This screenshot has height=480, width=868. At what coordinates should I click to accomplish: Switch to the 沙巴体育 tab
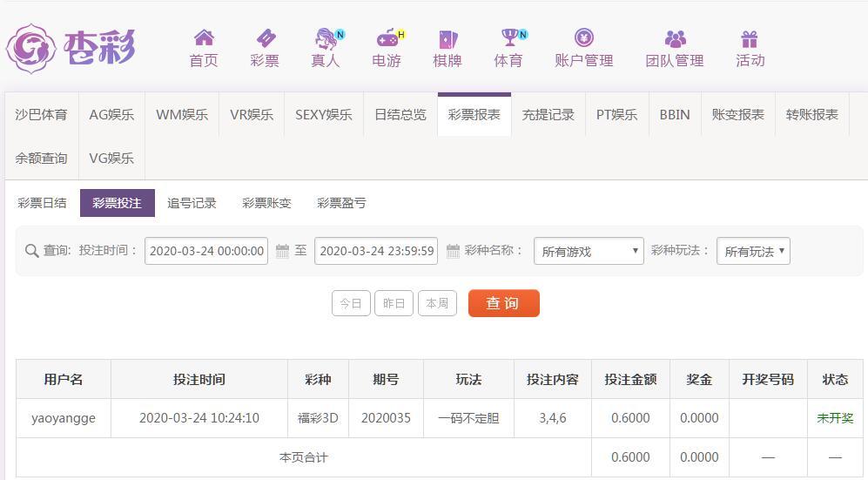pos(42,115)
